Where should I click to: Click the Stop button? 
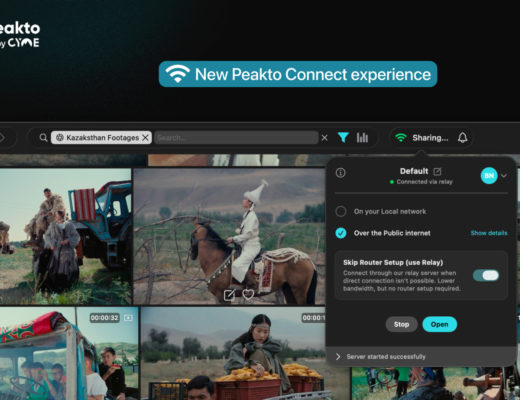click(x=401, y=324)
